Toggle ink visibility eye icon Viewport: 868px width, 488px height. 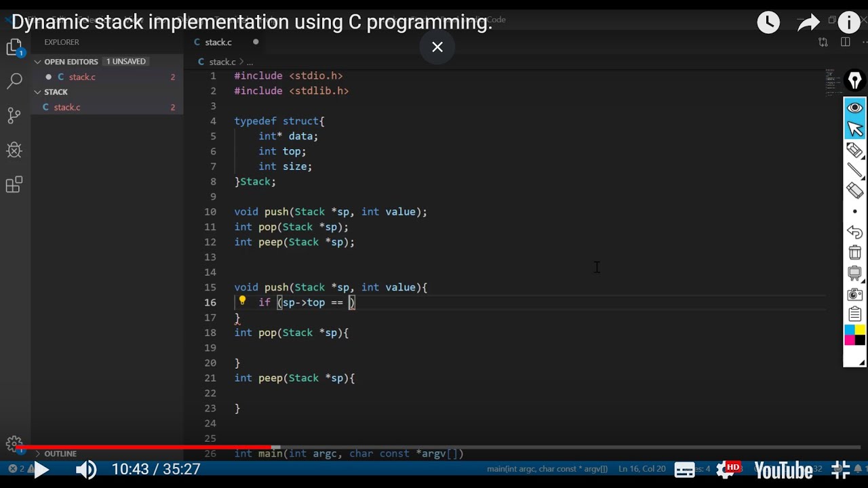855,108
